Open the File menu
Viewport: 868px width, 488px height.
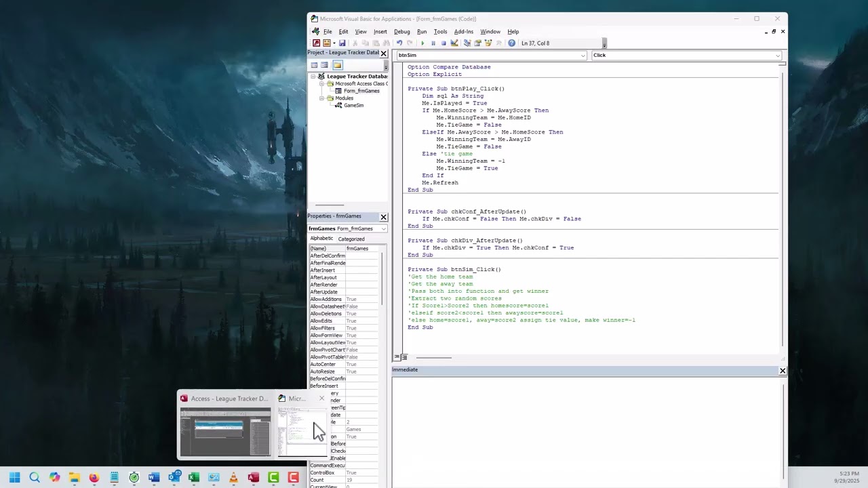(x=328, y=32)
